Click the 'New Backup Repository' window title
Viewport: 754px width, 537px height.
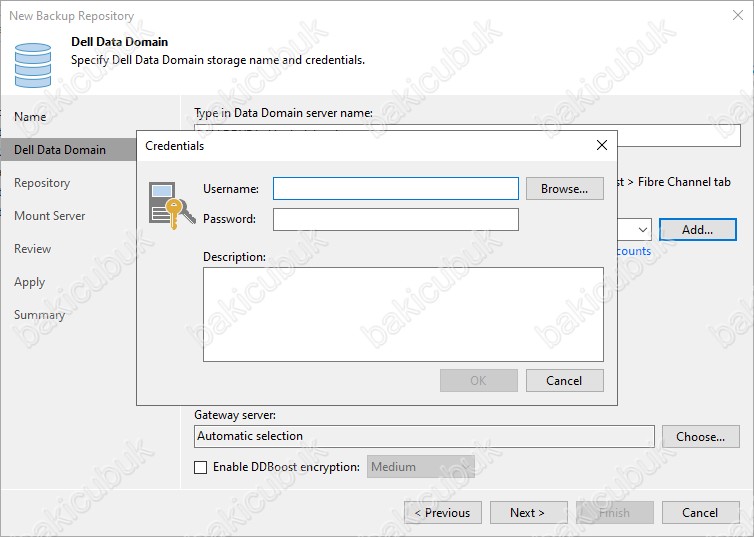click(x=72, y=16)
